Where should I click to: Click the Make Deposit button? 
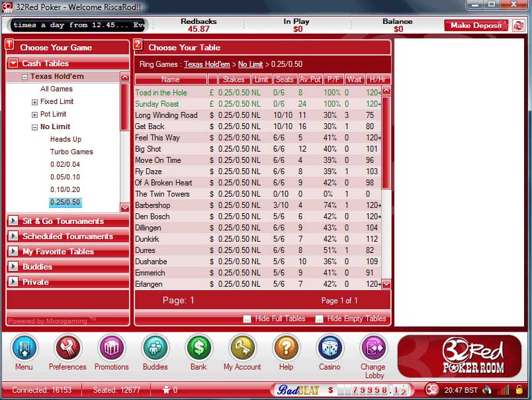(476, 25)
